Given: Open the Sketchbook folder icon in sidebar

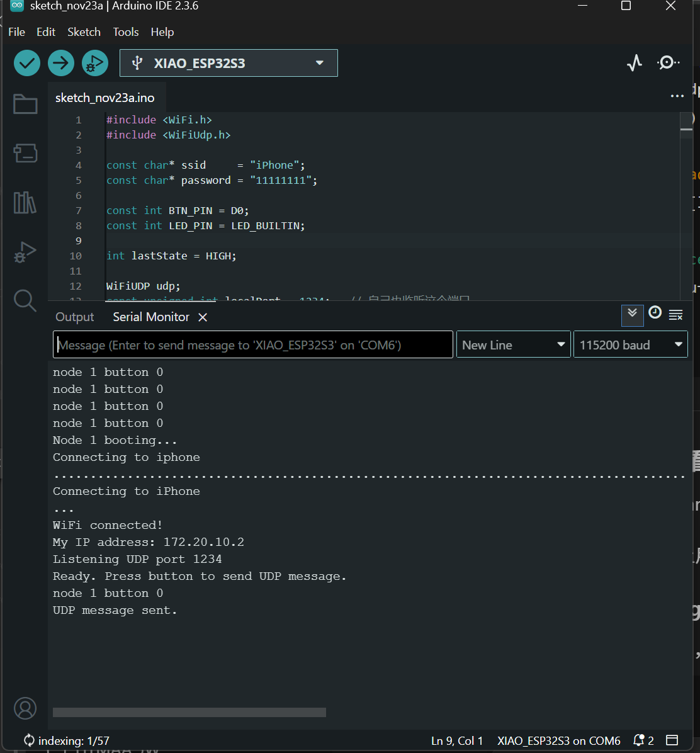Looking at the screenshot, I should [x=25, y=104].
